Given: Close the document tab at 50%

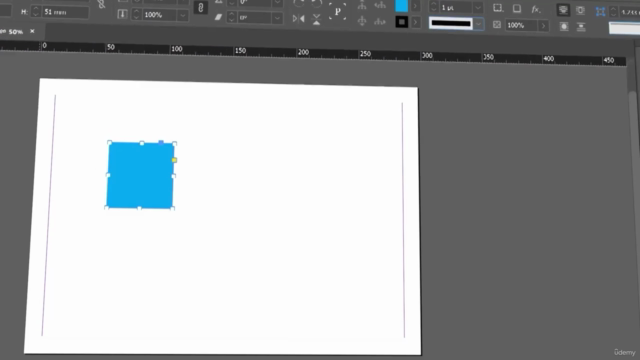Looking at the screenshot, I should click(32, 31).
